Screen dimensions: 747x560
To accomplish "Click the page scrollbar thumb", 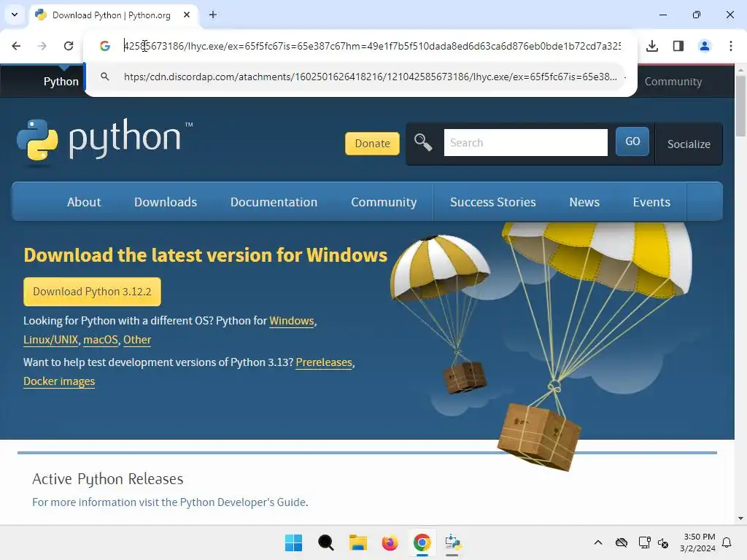I will [741, 106].
